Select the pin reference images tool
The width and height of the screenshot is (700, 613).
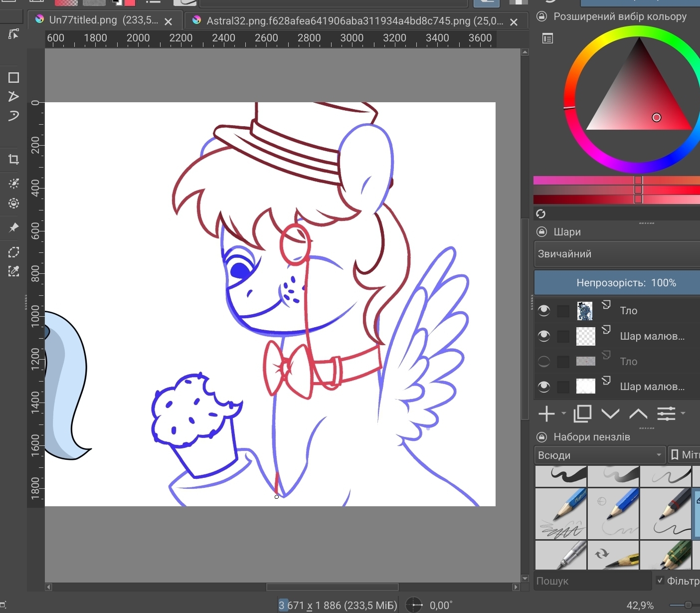[13, 227]
